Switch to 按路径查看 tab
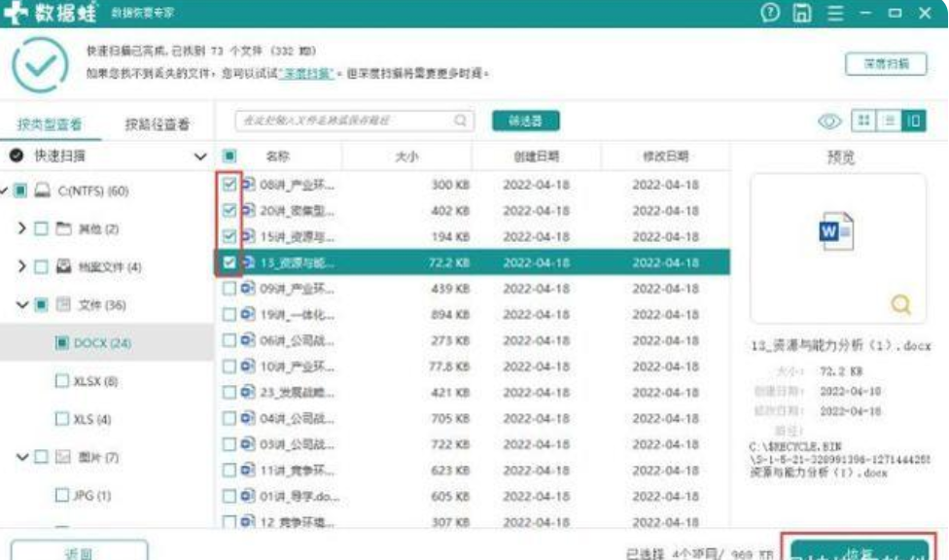949x560 pixels. [x=157, y=124]
